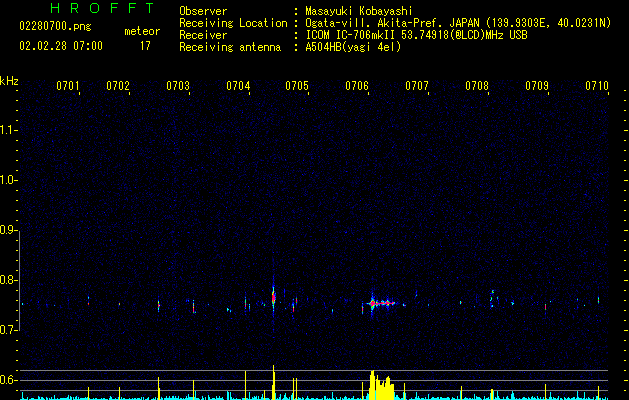The height and width of the screenshot is (400, 629).
Task: Click the 0.9 kHz axis tick label
Action: [8, 230]
